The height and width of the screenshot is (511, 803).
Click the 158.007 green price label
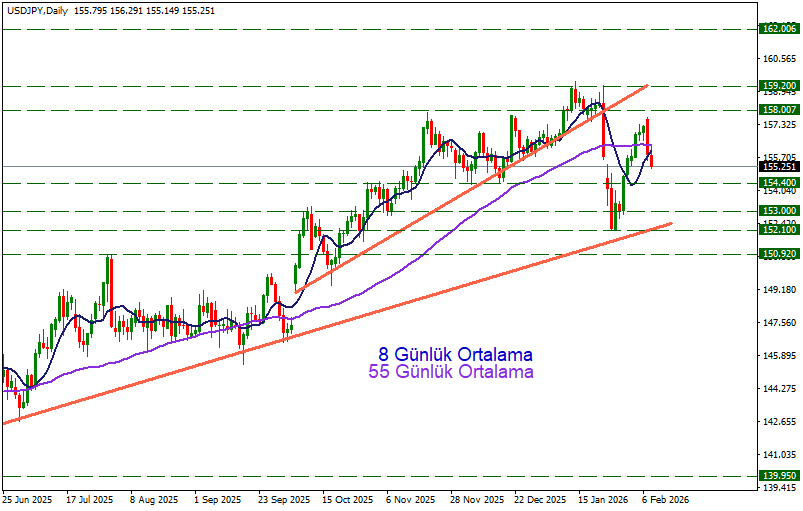pos(778,109)
